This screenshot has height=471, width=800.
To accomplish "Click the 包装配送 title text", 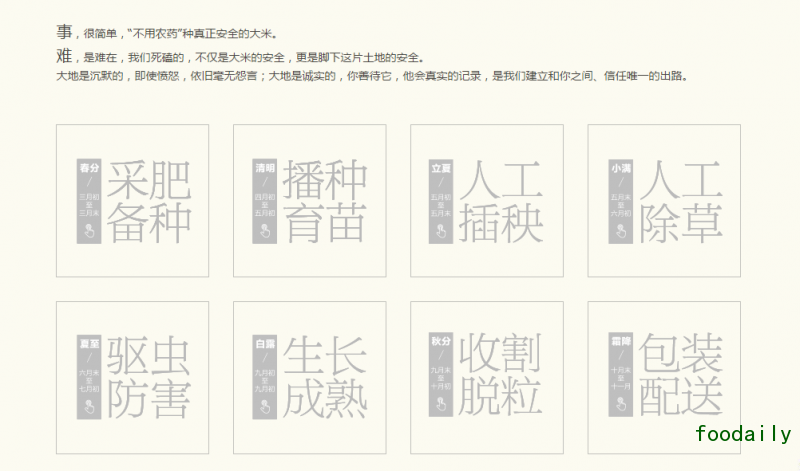I will pyautogui.click(x=680, y=376).
